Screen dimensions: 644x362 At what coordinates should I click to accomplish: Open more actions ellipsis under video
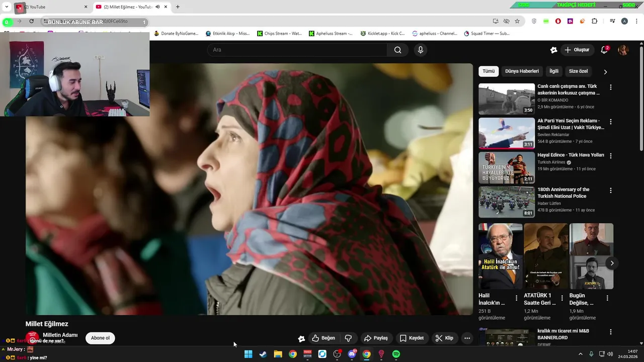(467, 338)
